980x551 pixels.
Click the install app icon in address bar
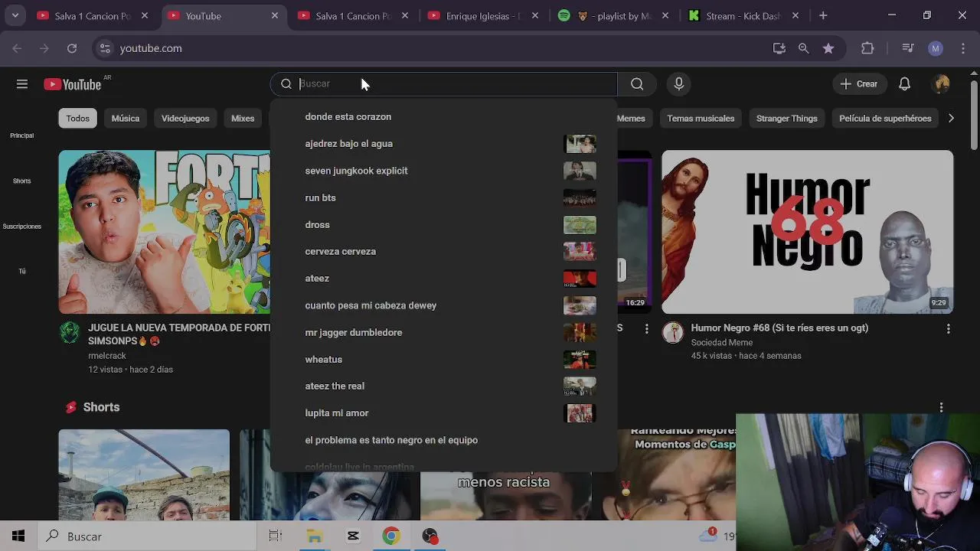pyautogui.click(x=779, y=48)
